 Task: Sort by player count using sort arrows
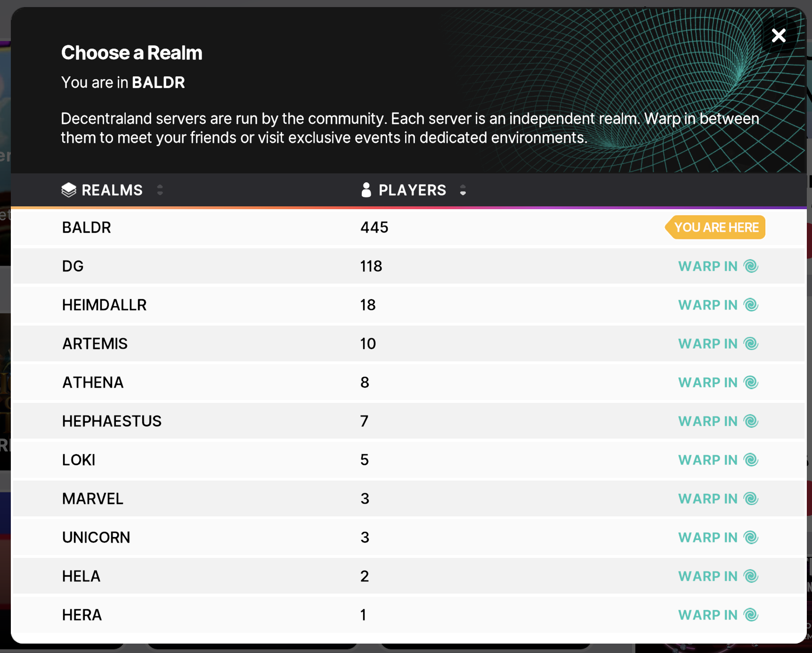[x=463, y=190]
